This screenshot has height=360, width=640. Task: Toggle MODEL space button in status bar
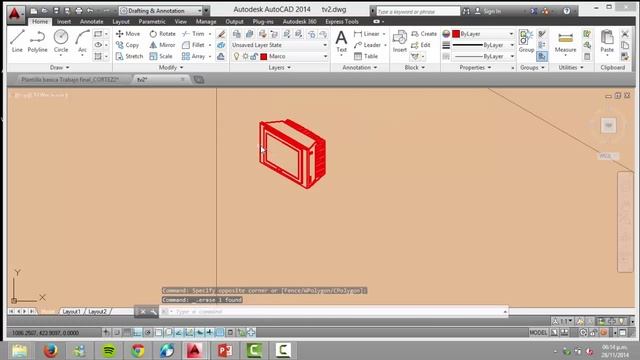pos(538,333)
